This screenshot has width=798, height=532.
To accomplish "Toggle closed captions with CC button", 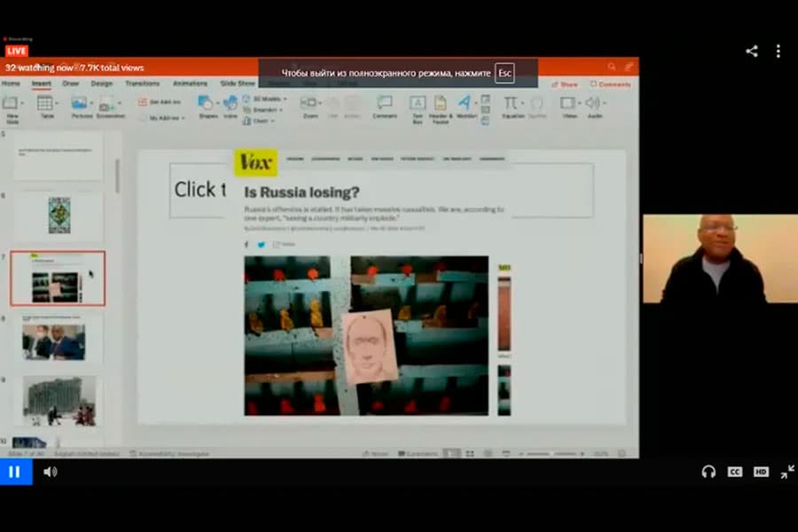I will [734, 472].
